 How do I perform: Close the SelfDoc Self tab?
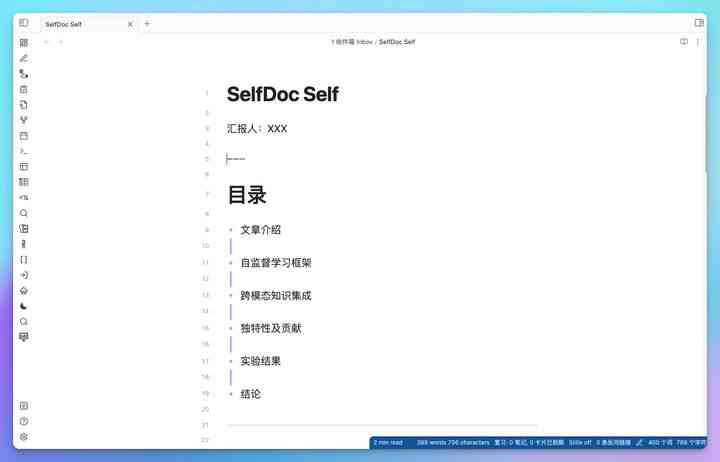coord(130,24)
